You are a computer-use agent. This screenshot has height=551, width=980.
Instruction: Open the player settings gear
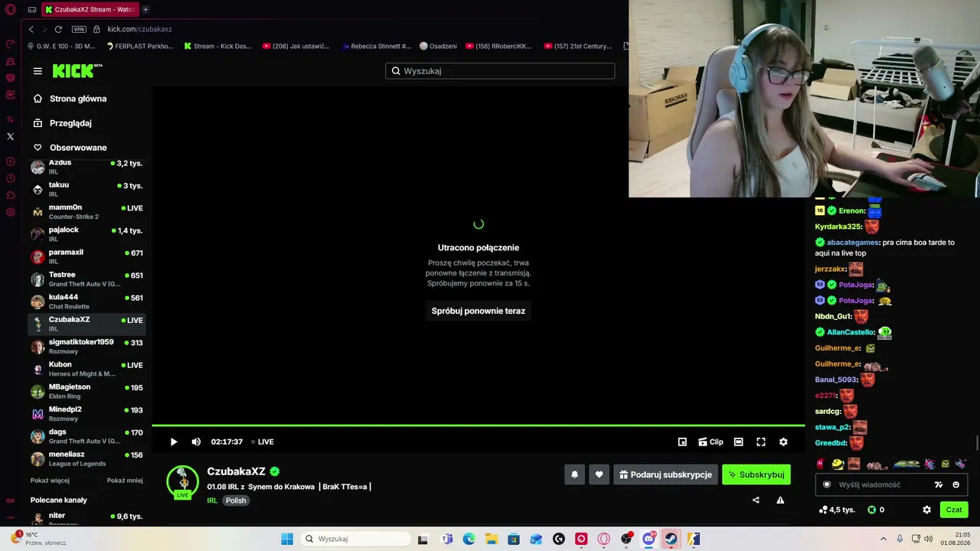pyautogui.click(x=783, y=442)
